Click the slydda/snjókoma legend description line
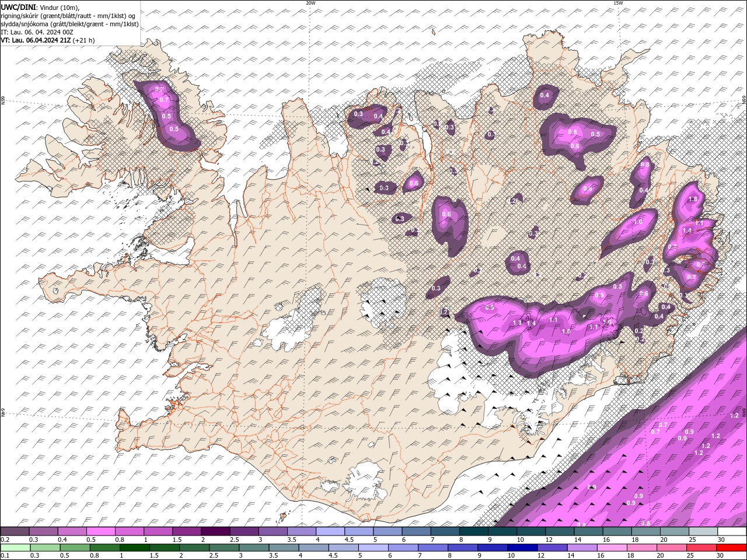 click(69, 24)
